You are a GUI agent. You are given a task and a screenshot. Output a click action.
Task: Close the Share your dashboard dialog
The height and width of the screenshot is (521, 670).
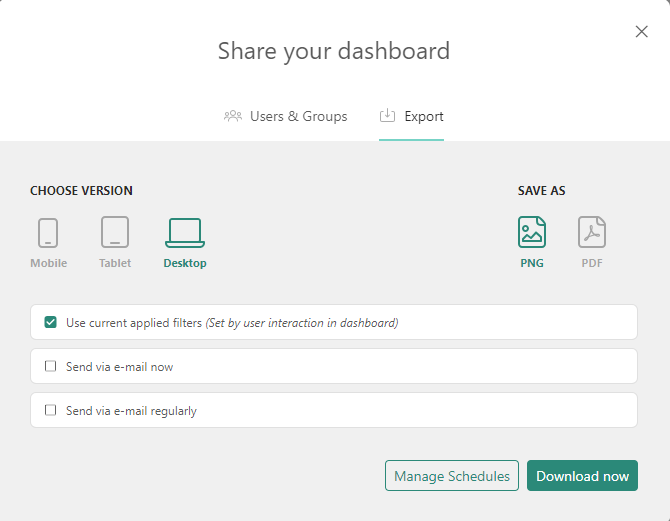coord(642,32)
